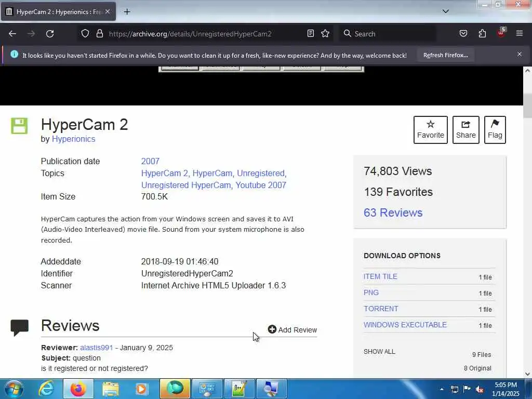Flag this item with the Flag button
The height and width of the screenshot is (399, 532).
pos(495,130)
